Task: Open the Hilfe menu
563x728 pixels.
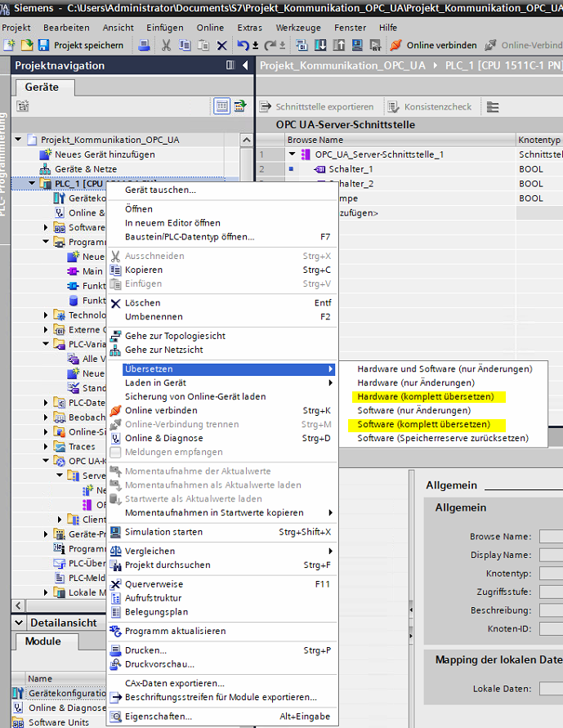Action: tap(388, 28)
